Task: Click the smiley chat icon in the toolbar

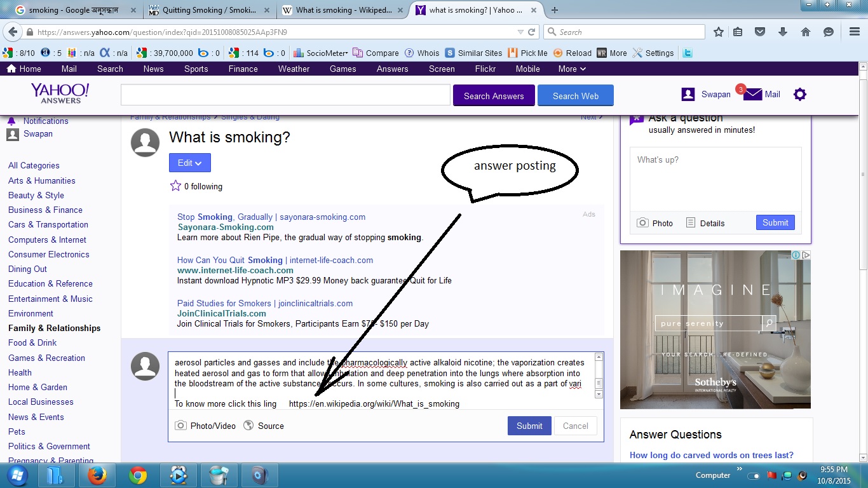Action: coord(828,32)
